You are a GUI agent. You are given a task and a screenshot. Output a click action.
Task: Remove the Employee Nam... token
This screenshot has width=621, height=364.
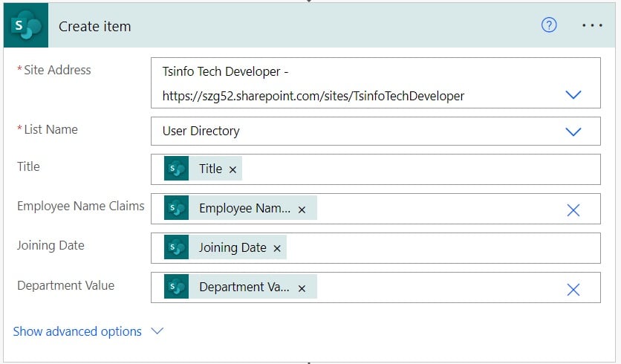[302, 209]
